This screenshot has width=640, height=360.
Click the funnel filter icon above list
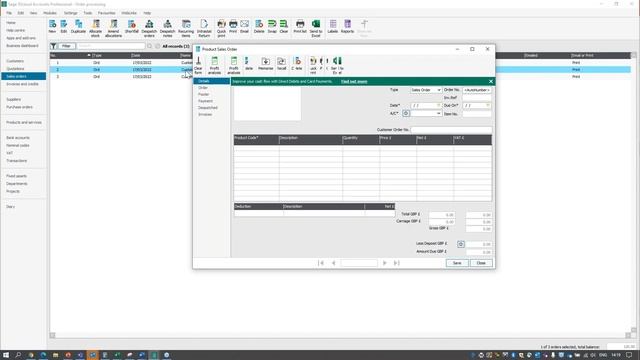[x=53, y=46]
